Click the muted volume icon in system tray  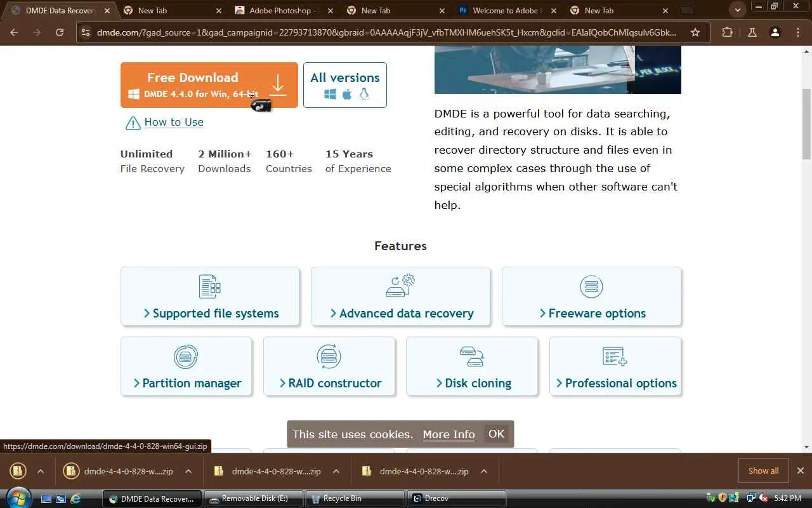point(763,498)
